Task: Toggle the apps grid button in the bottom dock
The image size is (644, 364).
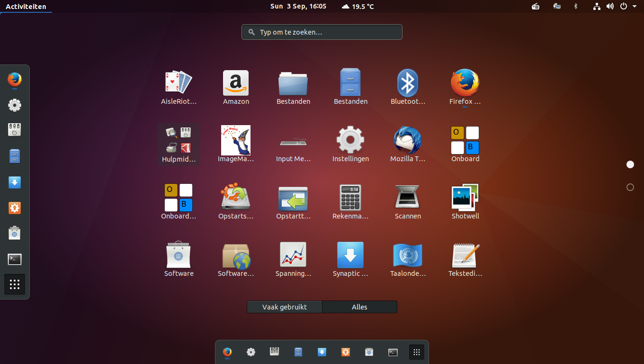Action: [x=417, y=352]
